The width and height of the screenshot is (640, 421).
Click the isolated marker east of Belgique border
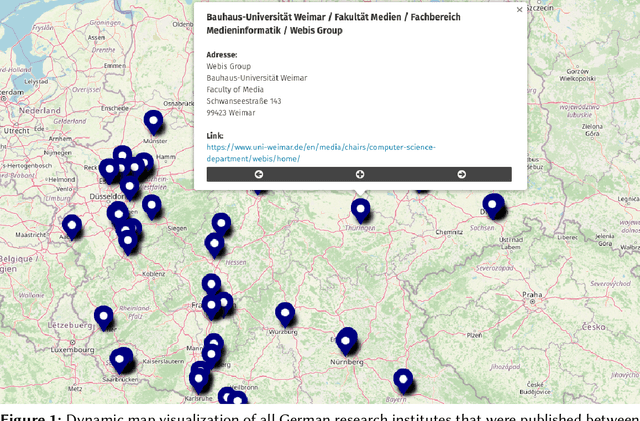(72, 225)
